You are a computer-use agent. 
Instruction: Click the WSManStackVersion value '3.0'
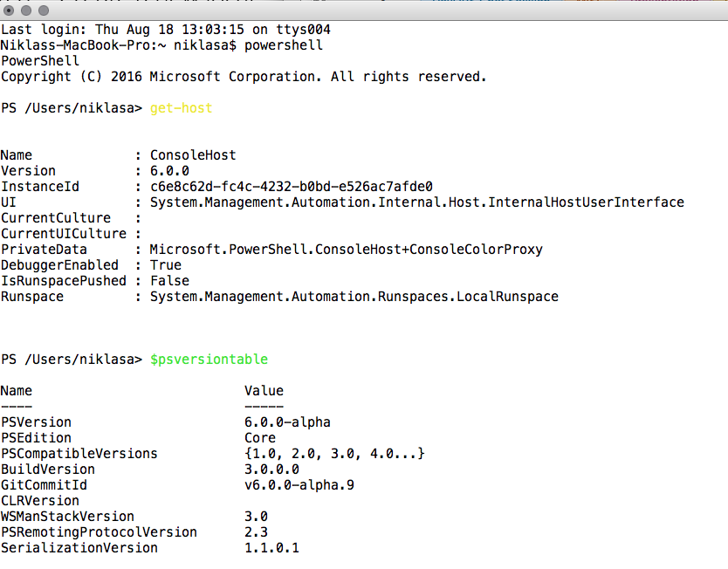click(x=256, y=517)
